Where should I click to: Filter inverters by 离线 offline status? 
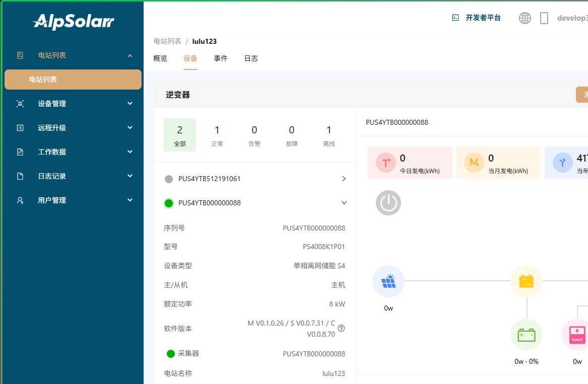click(x=329, y=135)
